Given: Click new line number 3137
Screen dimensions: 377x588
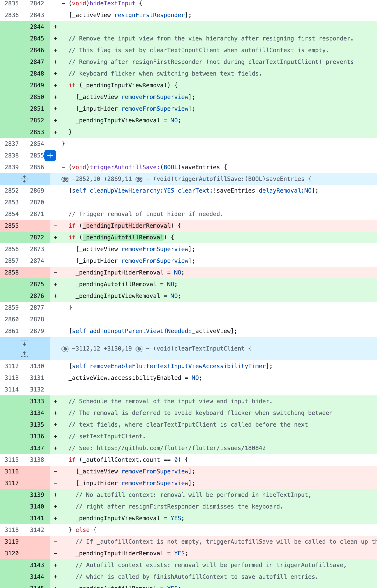Looking at the screenshot, I should click(x=37, y=448).
